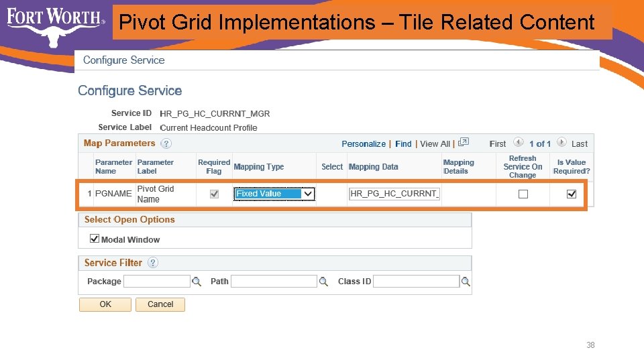The image size is (644, 362).
Task: Click the Personalize link
Action: pos(364,144)
